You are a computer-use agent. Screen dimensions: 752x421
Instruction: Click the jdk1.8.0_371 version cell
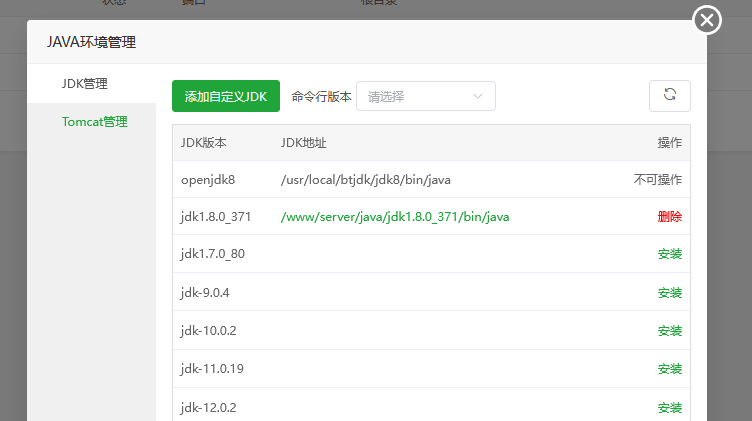point(216,217)
